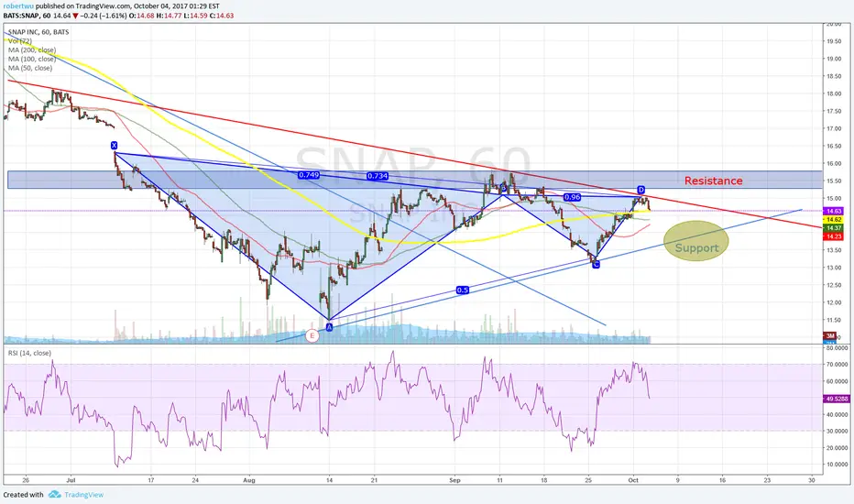Image resolution: width=854 pixels, height=504 pixels.
Task: Click the 70.0000 RSI axis label
Action: [x=838, y=364]
